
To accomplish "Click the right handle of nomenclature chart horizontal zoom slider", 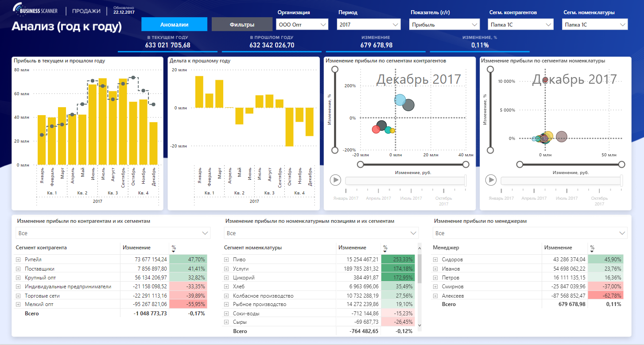I will 621,164.
